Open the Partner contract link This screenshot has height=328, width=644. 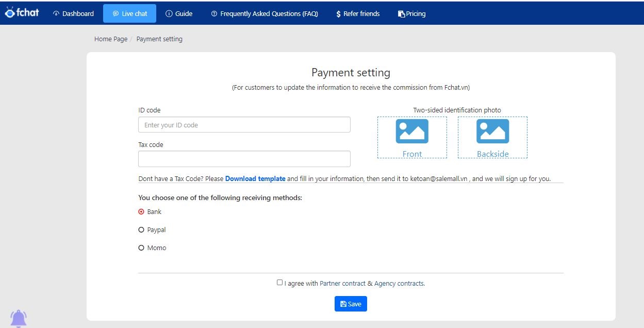click(342, 284)
